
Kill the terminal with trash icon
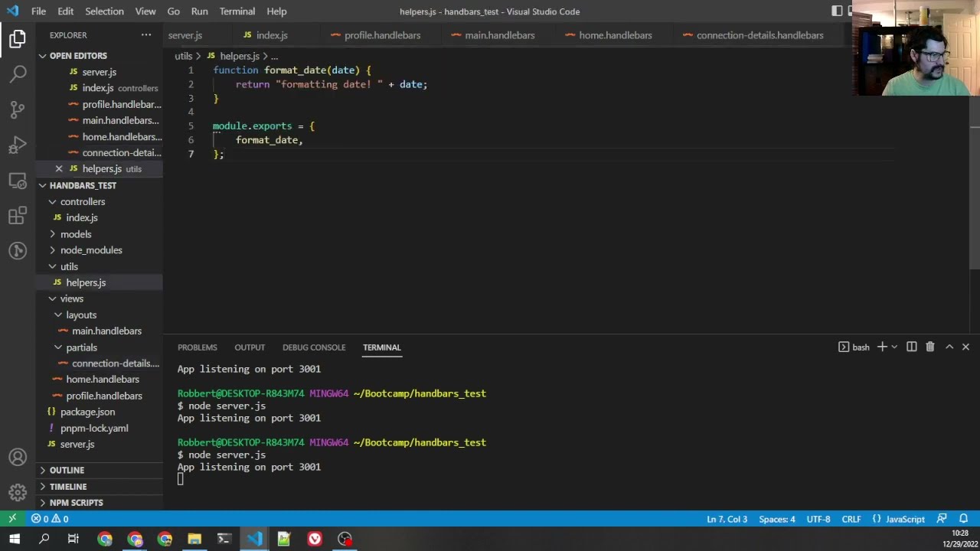pyautogui.click(x=929, y=347)
